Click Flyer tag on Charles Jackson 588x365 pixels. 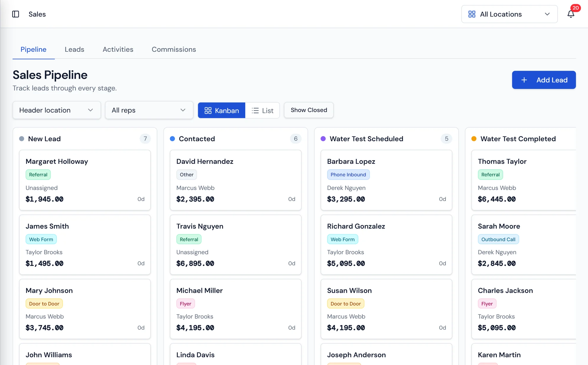click(487, 304)
